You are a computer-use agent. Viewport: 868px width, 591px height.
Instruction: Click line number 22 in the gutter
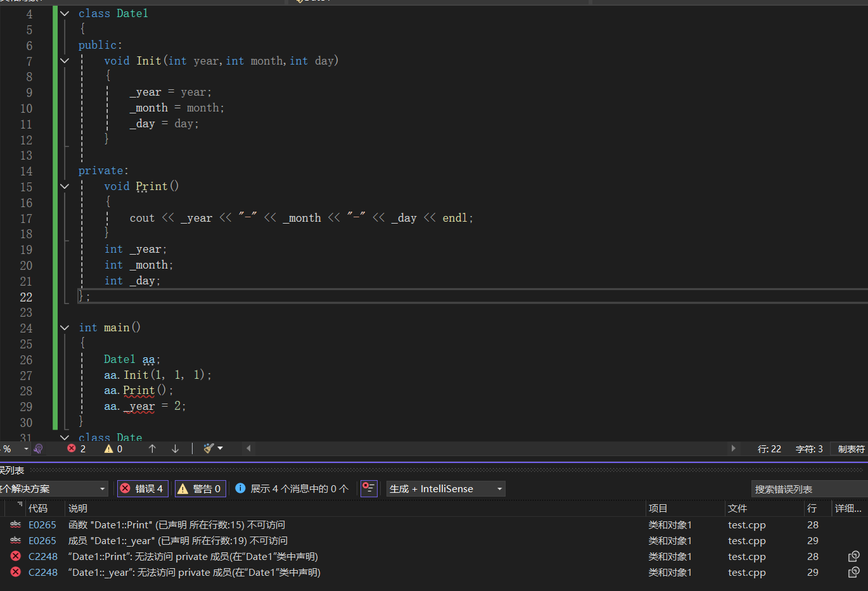(26, 297)
